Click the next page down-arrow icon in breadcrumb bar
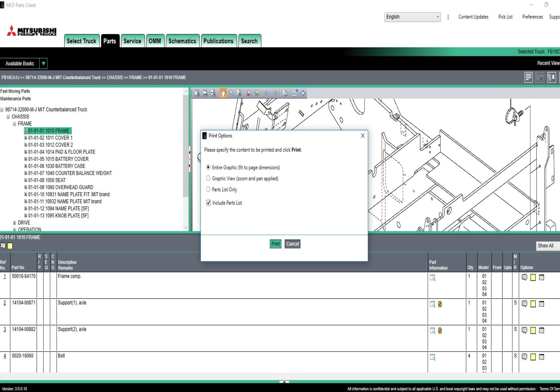Viewport: 560px width, 392px height. pyautogui.click(x=551, y=77)
